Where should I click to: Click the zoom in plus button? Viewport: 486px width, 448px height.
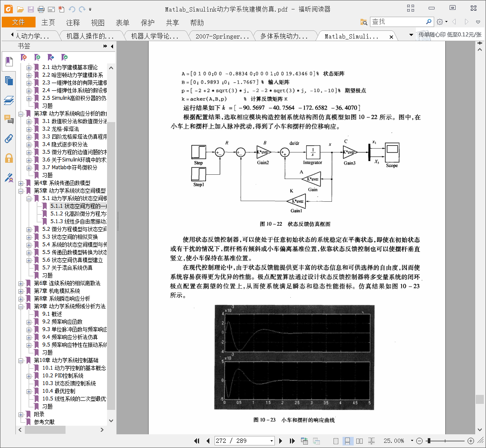pos(471,441)
